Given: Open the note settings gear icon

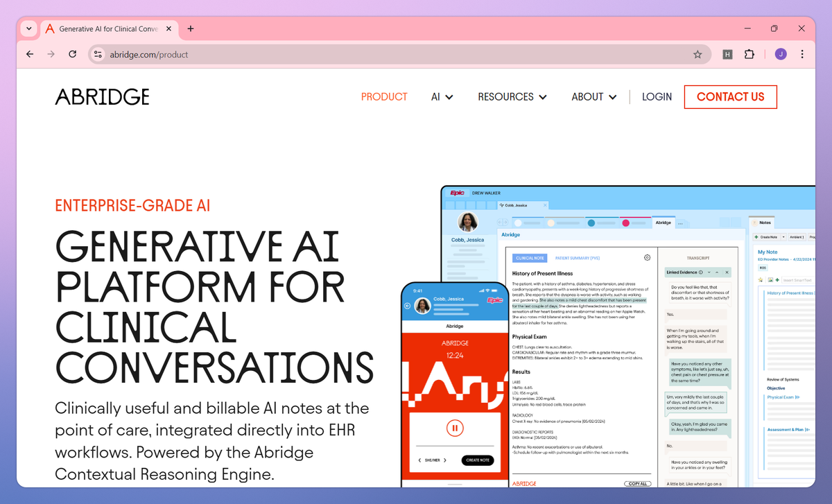Looking at the screenshot, I should [647, 257].
